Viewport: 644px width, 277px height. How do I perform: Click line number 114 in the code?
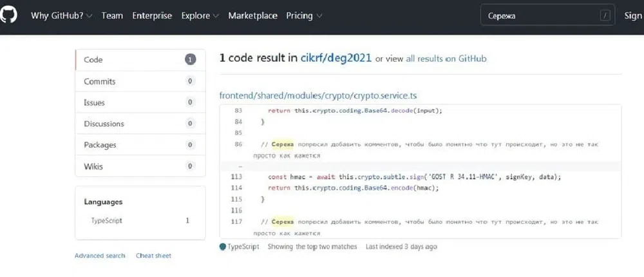pyautogui.click(x=236, y=188)
